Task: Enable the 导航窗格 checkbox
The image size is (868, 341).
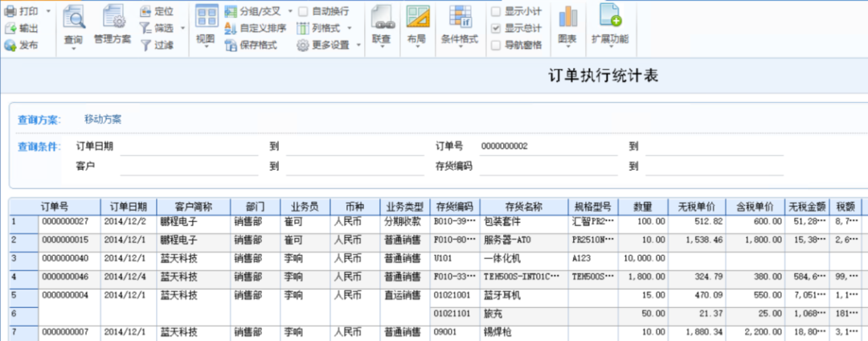Action: point(496,45)
